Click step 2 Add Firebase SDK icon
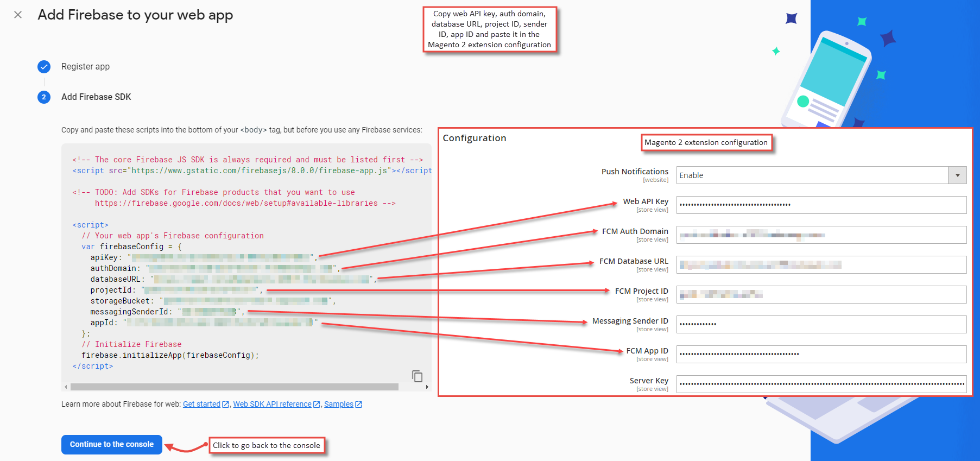 click(x=44, y=97)
